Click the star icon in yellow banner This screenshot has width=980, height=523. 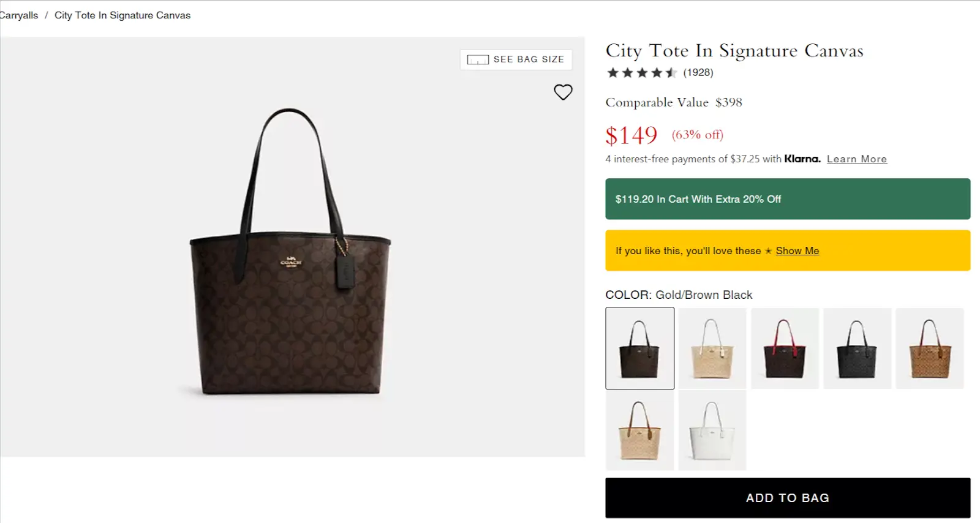(x=768, y=251)
